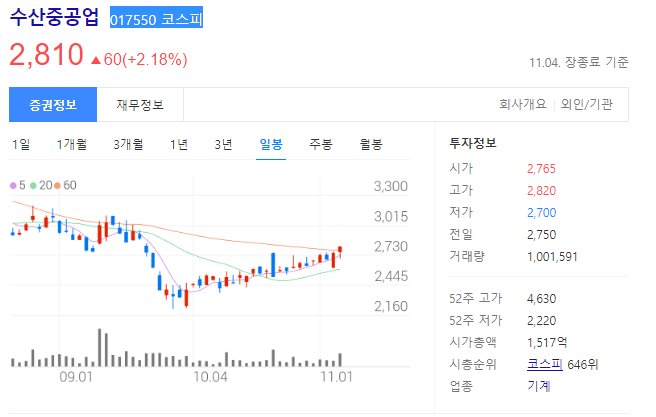656x417 pixels.
Task: Select the 3개월 chart period
Action: point(128,145)
